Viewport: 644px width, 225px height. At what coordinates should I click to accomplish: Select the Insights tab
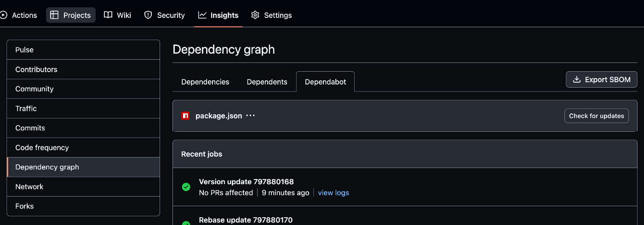tap(218, 15)
